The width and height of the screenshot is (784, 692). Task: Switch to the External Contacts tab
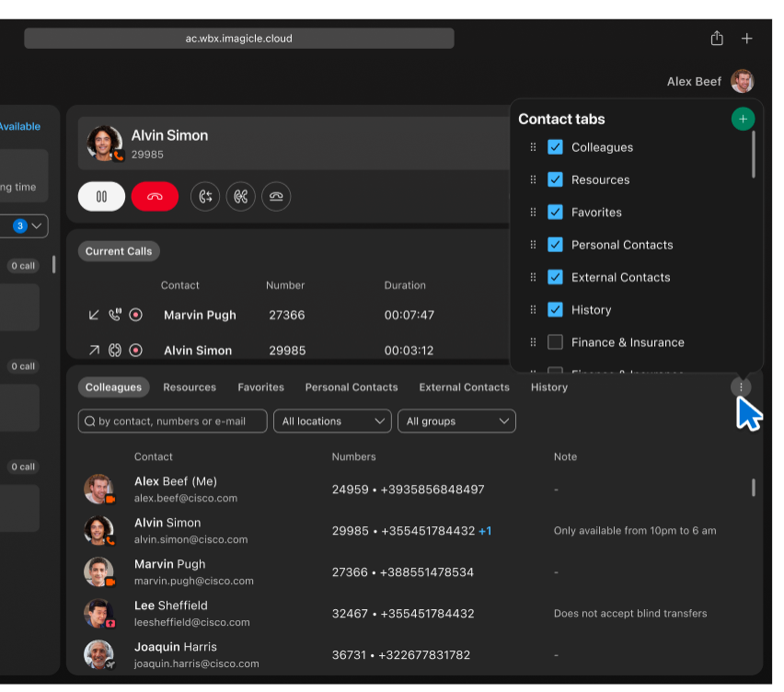464,386
